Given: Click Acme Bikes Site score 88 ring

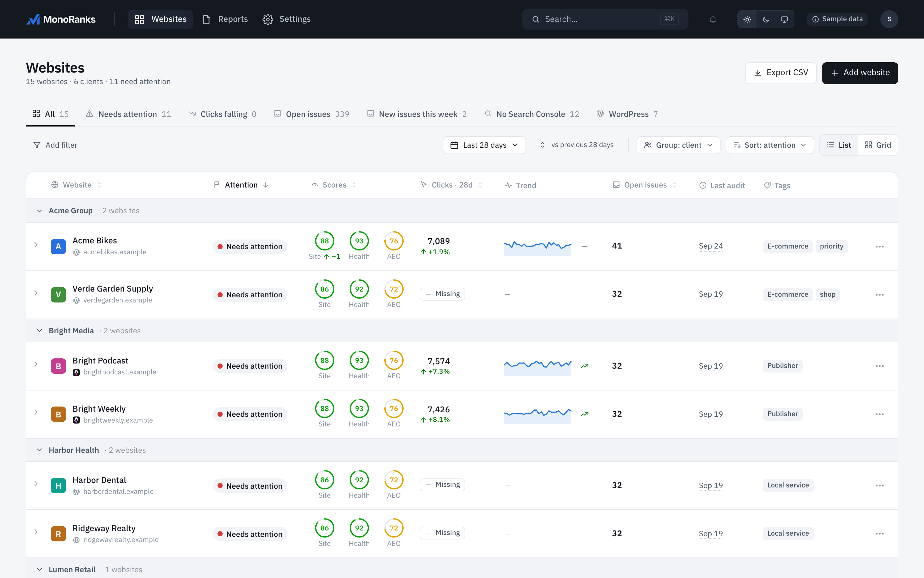Looking at the screenshot, I should (x=325, y=241).
